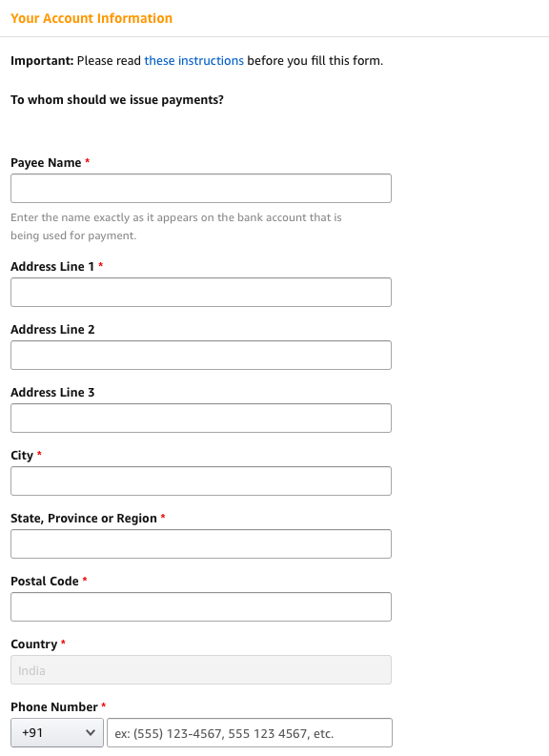Click the Postal Code input box
The height and width of the screenshot is (756, 549).
tap(201, 606)
